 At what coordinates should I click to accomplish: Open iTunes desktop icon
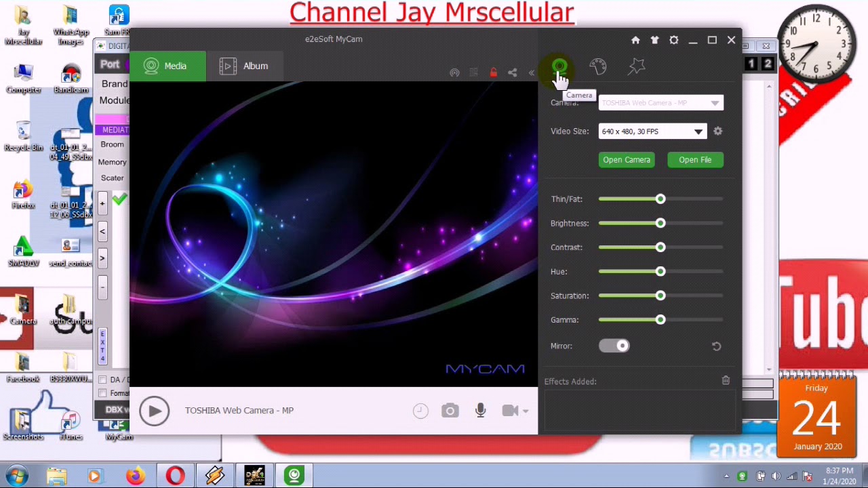click(x=71, y=425)
